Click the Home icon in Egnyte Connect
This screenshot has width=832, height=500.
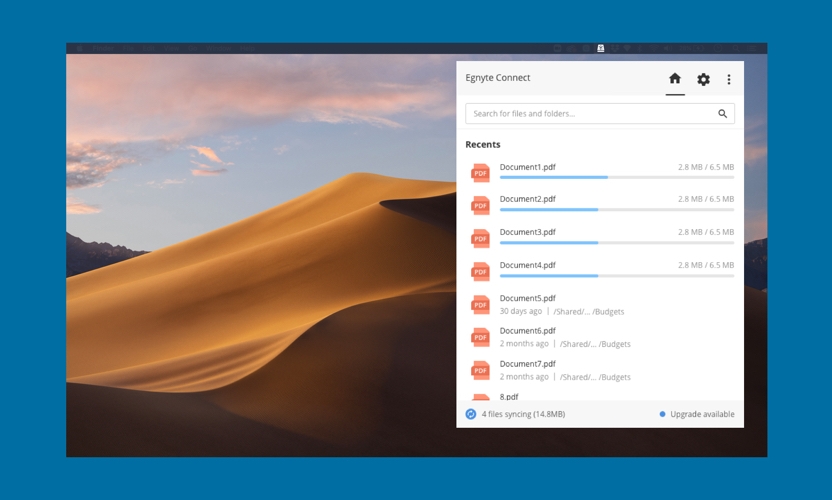click(675, 79)
